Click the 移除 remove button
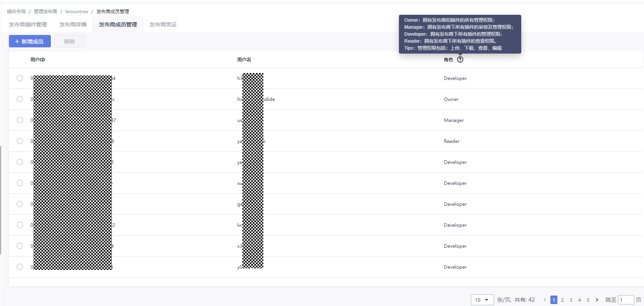The height and width of the screenshot is (306, 644). click(70, 42)
